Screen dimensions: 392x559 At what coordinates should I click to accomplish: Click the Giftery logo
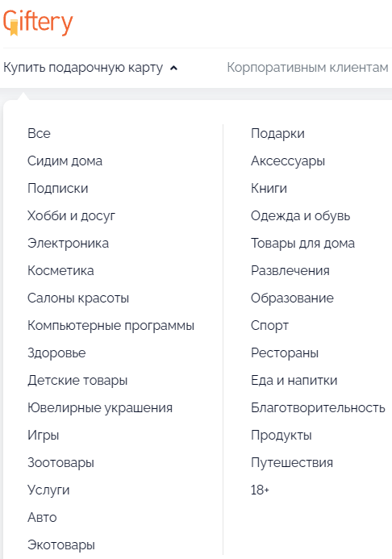[38, 23]
